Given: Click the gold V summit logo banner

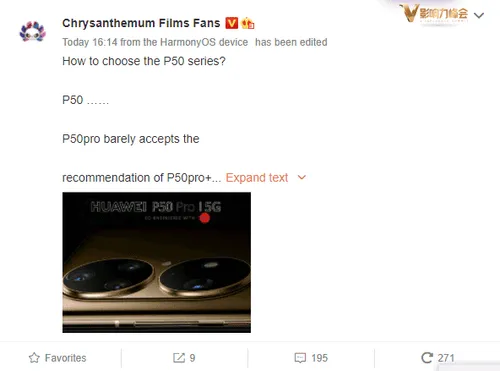Looking at the screenshot, I should pos(434,13).
